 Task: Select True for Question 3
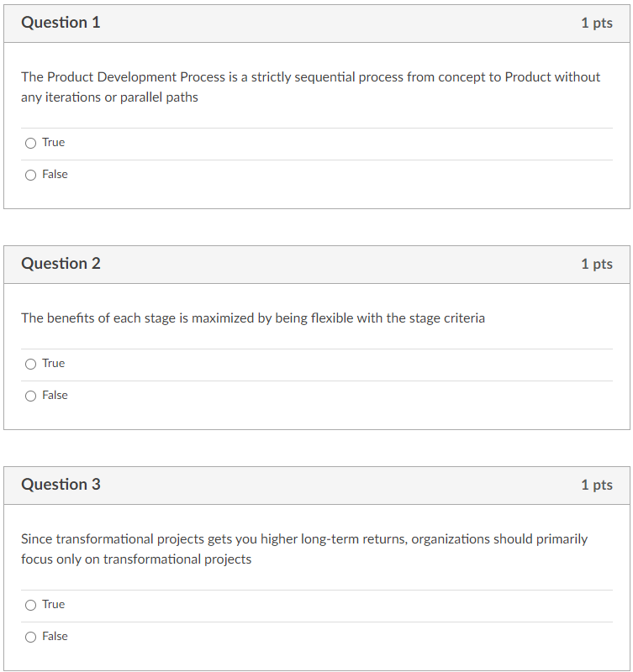tap(30, 605)
